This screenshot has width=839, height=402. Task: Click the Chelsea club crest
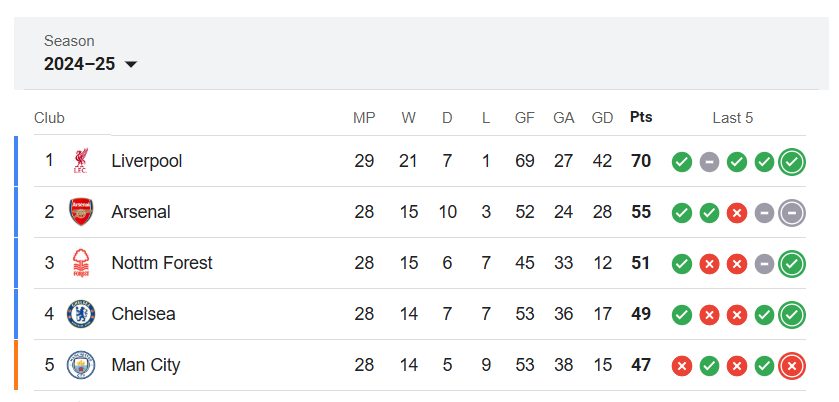pos(81,314)
